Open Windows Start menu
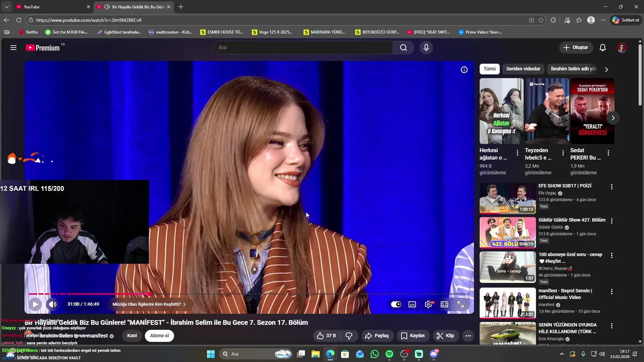 pyautogui.click(x=211, y=354)
